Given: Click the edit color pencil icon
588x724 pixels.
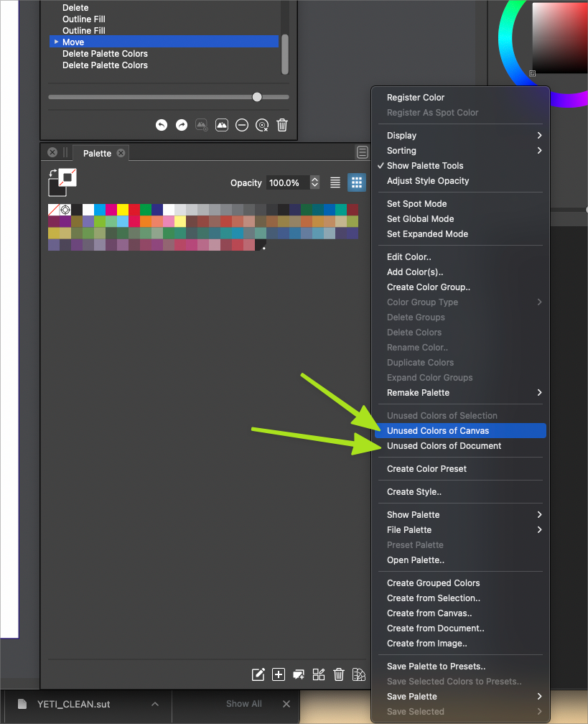Looking at the screenshot, I should click(x=258, y=674).
